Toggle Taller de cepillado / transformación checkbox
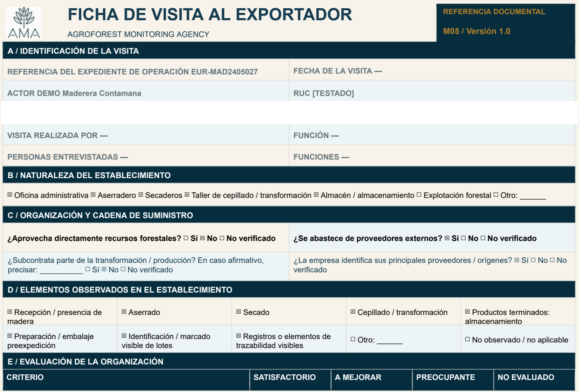The width and height of the screenshot is (579, 392). click(x=187, y=195)
